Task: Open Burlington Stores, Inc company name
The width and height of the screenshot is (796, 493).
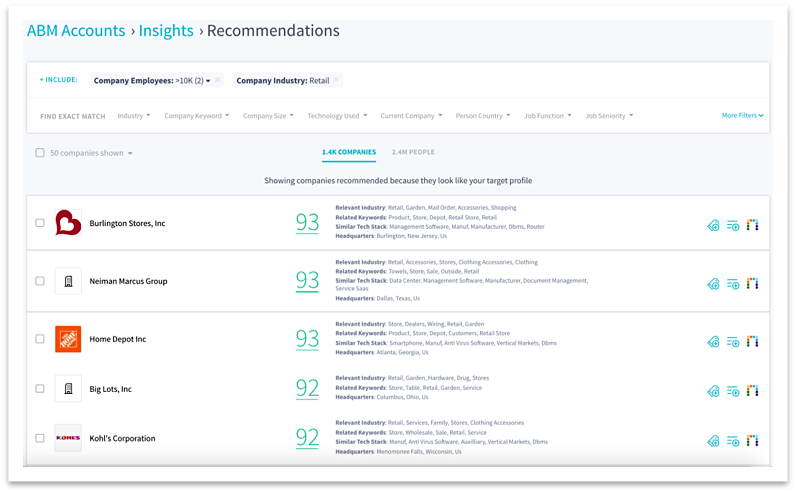Action: (x=127, y=223)
